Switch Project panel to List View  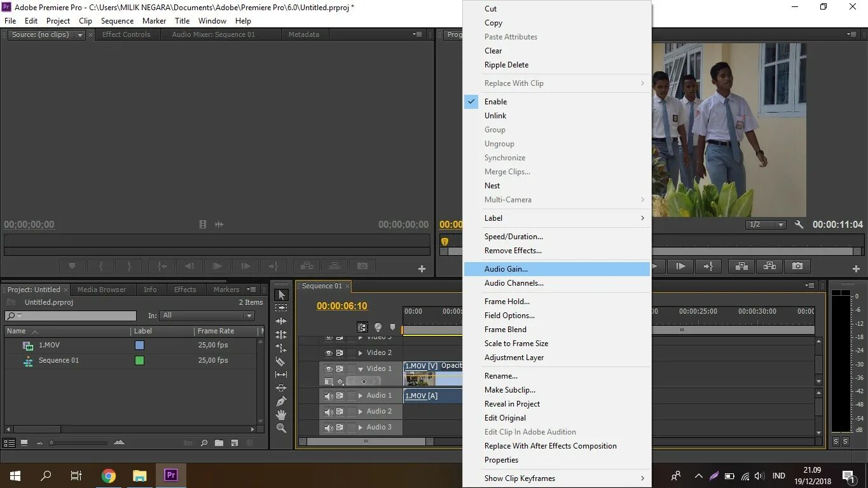pyautogui.click(x=10, y=443)
